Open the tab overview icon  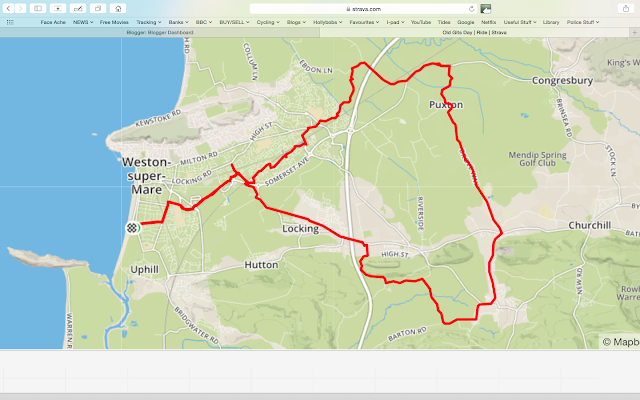(98, 8)
